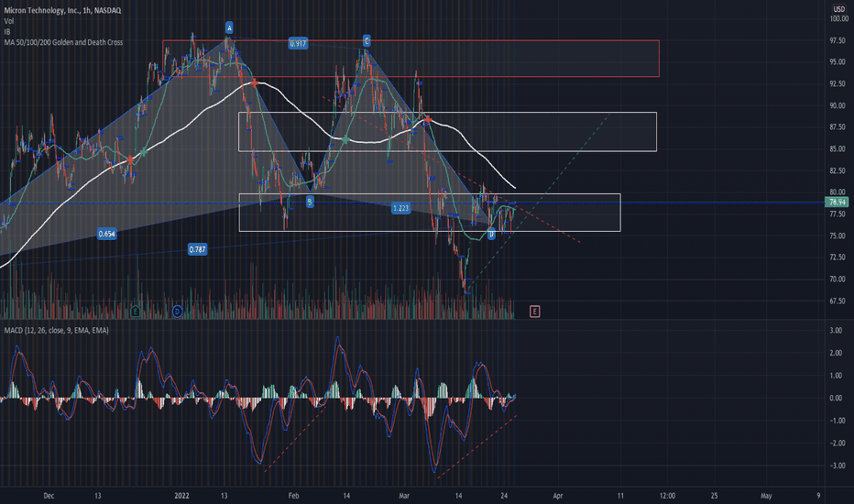The width and height of the screenshot is (854, 504).
Task: Select pattern point label C
Action: [x=367, y=41]
